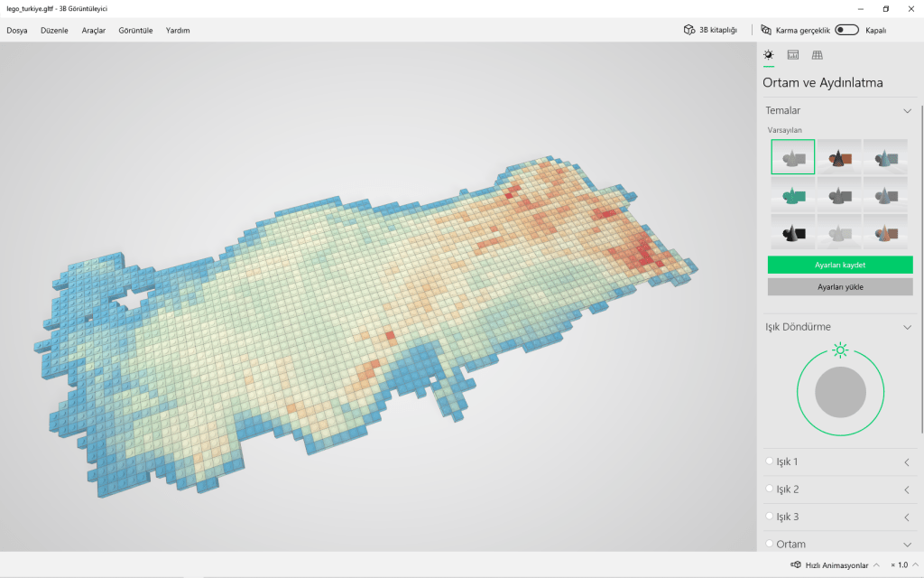Click the Hızlı Animasyonlar cube icon
This screenshot has height=578, width=924.
[x=796, y=564]
